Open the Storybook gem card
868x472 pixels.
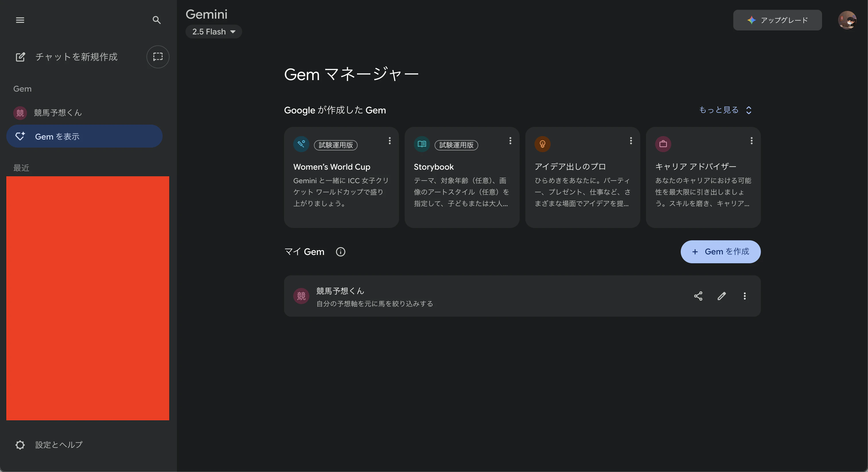click(x=462, y=177)
